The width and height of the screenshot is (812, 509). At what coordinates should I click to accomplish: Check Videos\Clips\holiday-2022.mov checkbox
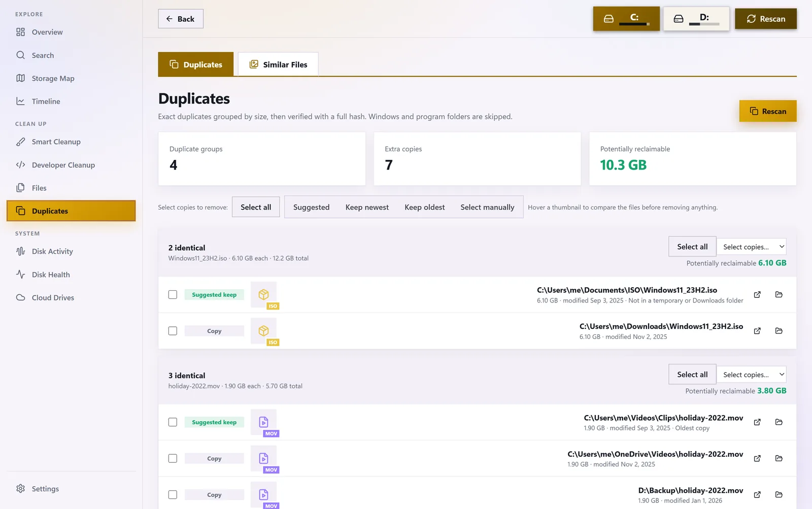click(173, 422)
